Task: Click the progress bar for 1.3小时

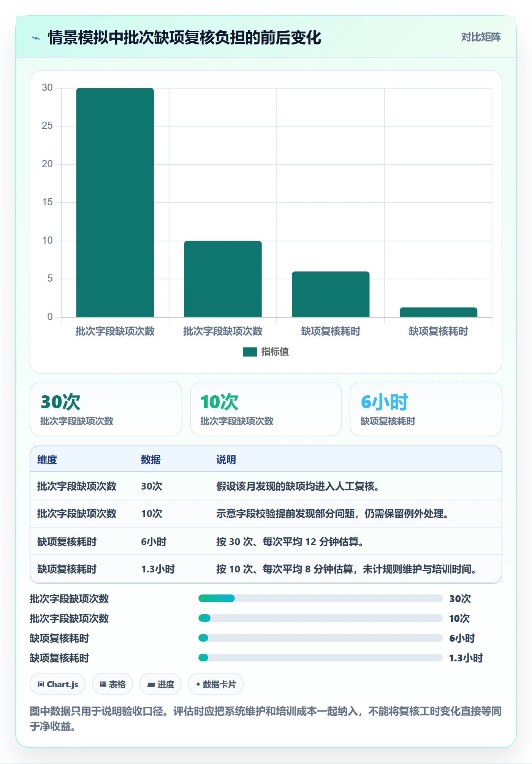Action: pos(320,658)
